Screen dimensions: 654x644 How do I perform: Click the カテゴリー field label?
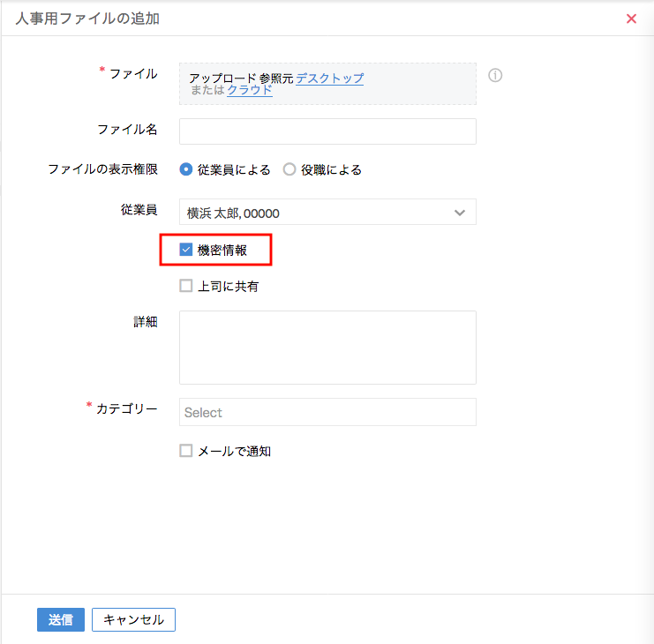127,408
